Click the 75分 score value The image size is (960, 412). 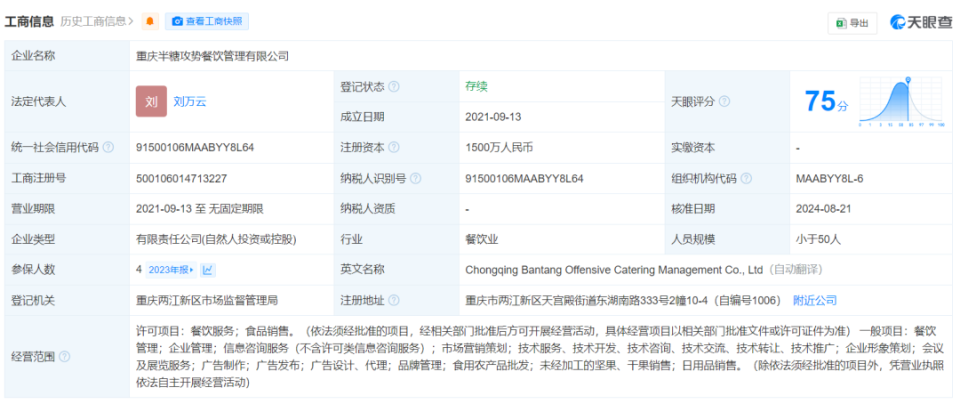(x=827, y=102)
